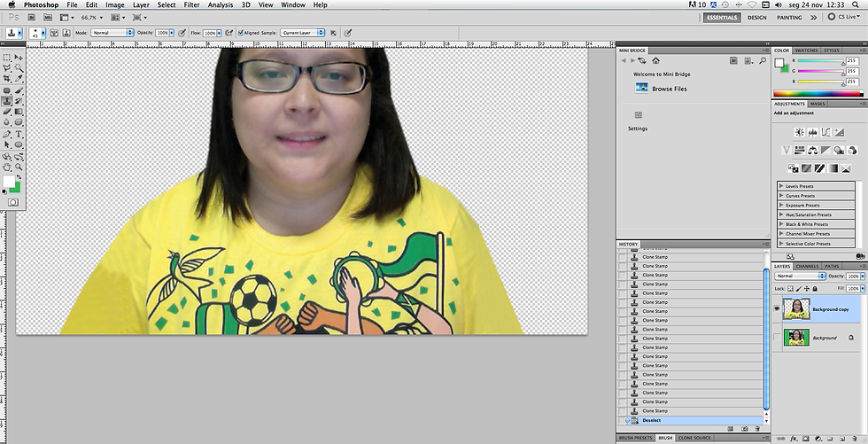The height and width of the screenshot is (444, 868).
Task: Switch to the Masks tab
Action: tap(817, 104)
